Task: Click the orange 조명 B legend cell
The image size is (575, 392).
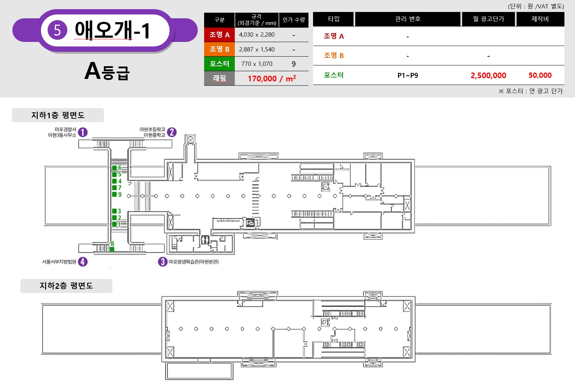Action: (x=219, y=49)
